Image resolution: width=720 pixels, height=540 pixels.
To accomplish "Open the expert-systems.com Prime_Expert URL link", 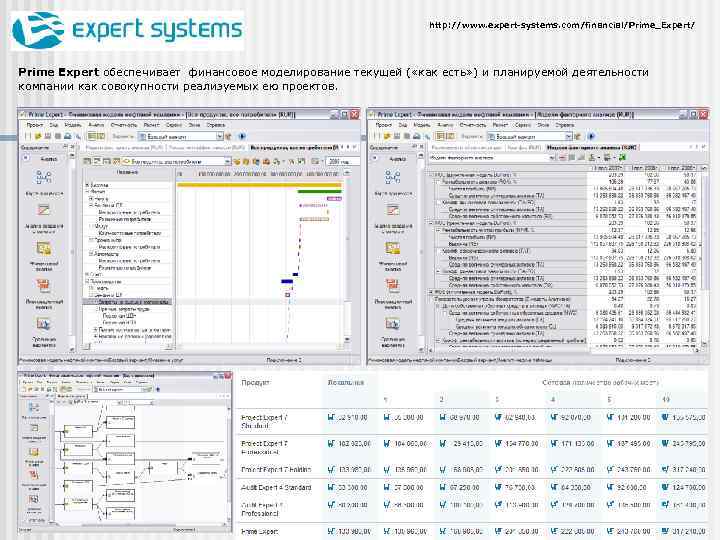I will coord(562,25).
